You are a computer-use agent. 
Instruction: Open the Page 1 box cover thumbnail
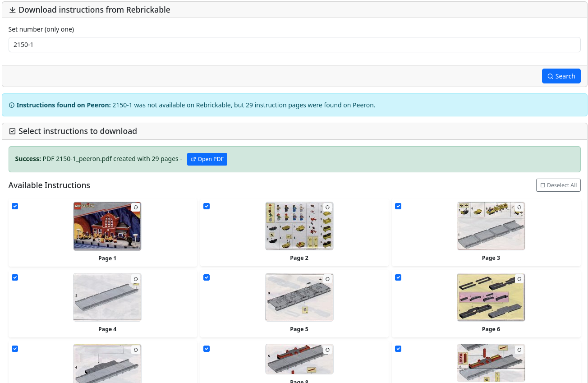[x=107, y=226]
